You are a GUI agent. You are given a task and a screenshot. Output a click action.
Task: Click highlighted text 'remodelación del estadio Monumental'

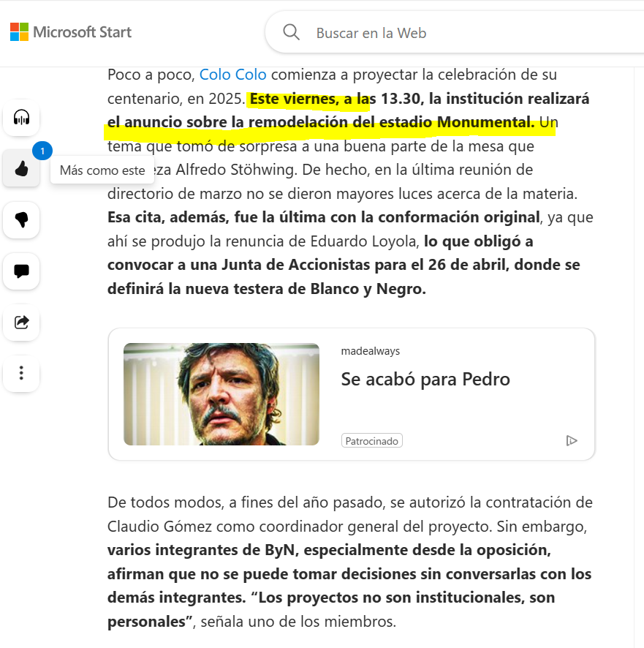pyautogui.click(x=391, y=122)
